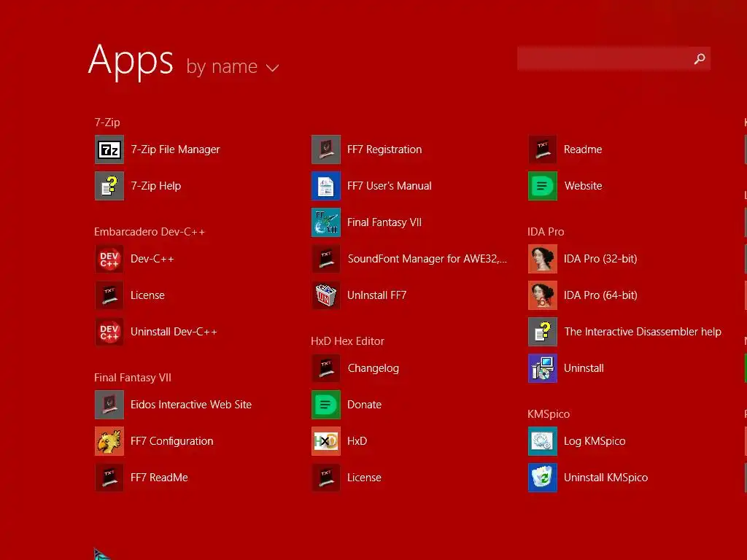This screenshot has height=560, width=747.
Task: Launch the FF7 Configuration chocobo icon
Action: click(x=109, y=441)
